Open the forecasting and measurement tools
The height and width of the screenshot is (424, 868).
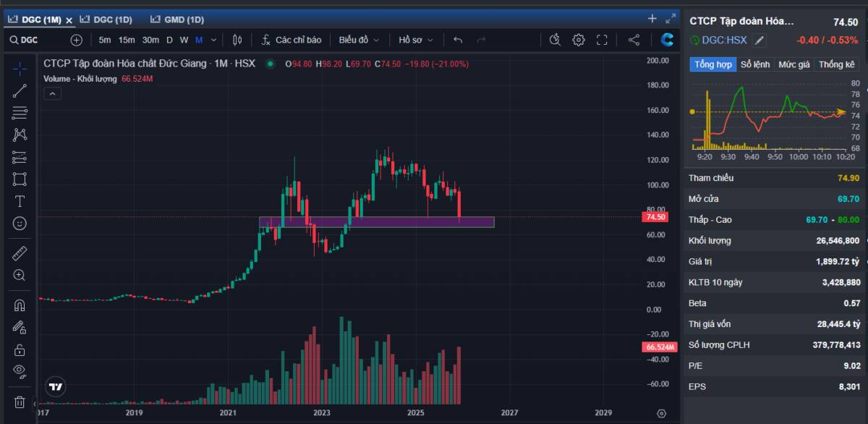pyautogui.click(x=20, y=157)
